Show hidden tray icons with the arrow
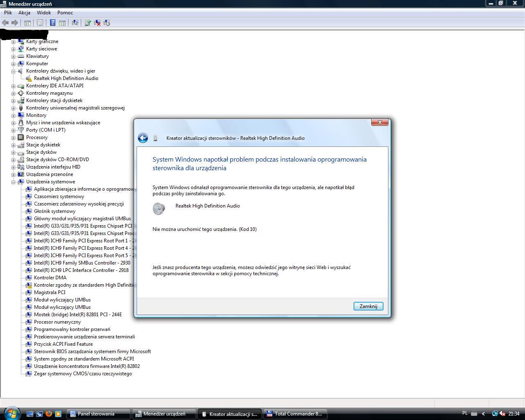Image resolution: width=525 pixels, height=420 pixels. tap(483, 414)
